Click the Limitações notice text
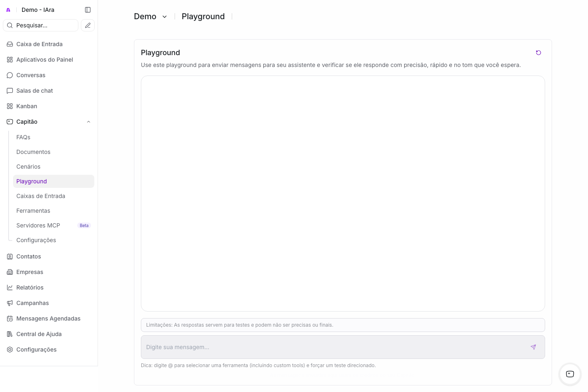The height and width of the screenshot is (392, 588). coord(240,325)
